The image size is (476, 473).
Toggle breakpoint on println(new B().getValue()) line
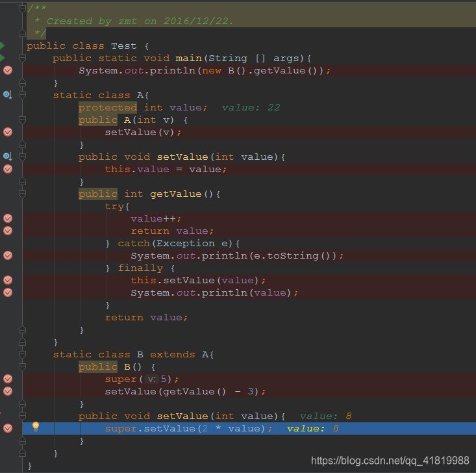click(8, 70)
